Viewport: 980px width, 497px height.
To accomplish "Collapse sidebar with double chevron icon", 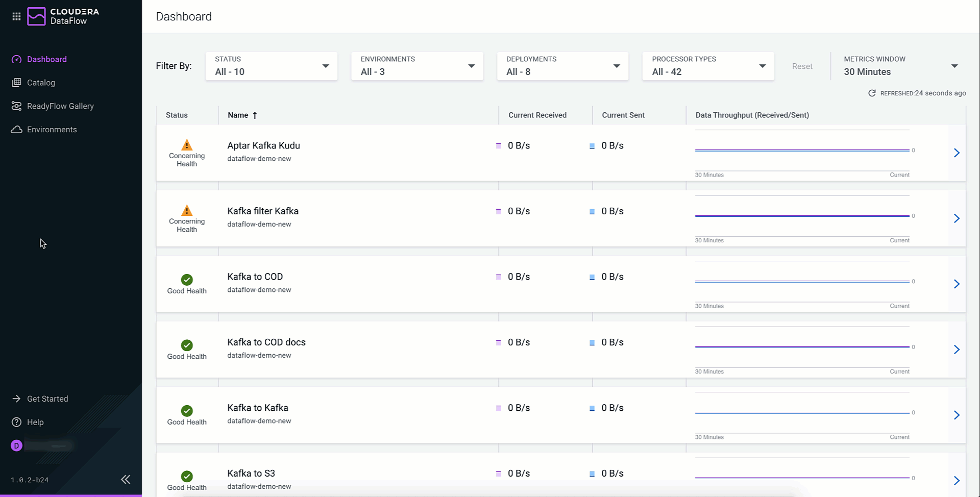I will coord(126,479).
